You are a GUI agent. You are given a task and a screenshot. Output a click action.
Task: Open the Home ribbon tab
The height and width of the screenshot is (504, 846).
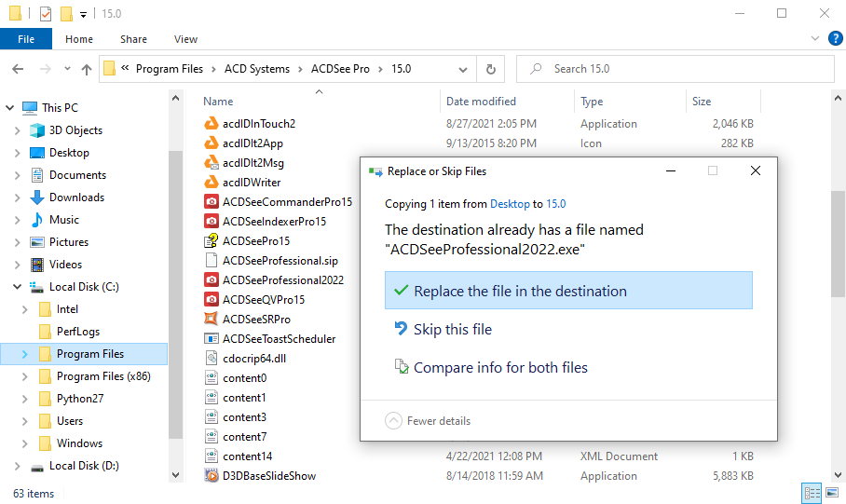tap(79, 39)
